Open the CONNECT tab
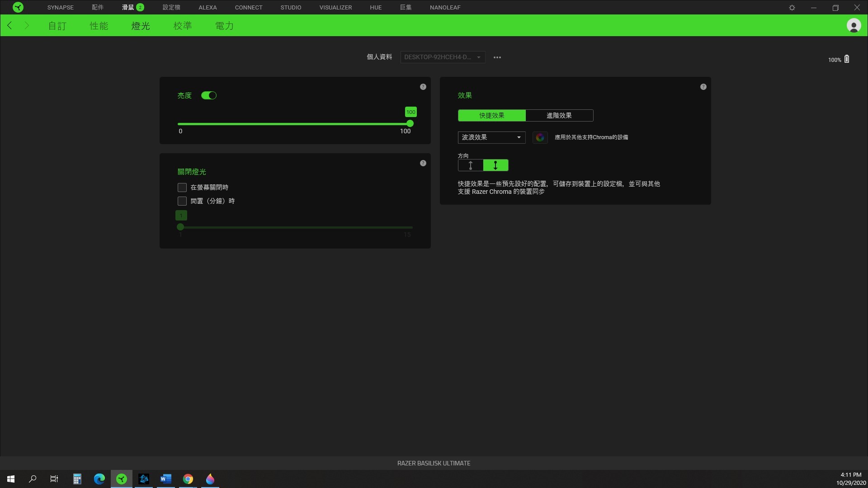Image resolution: width=868 pixels, height=488 pixels. coord(249,7)
